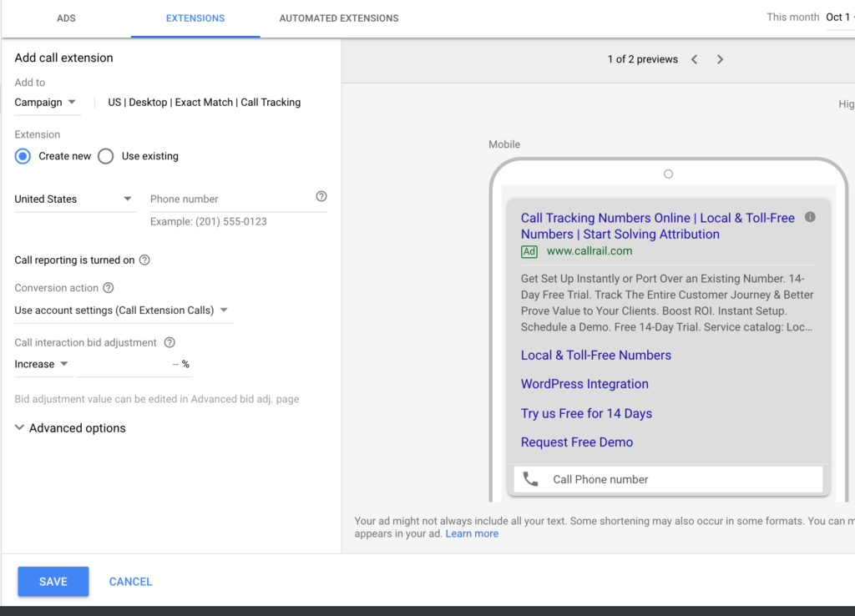Click the selected campaign name US | Desktop | Exact Match
Image resolution: width=855 pixels, height=616 pixels.
(204, 103)
